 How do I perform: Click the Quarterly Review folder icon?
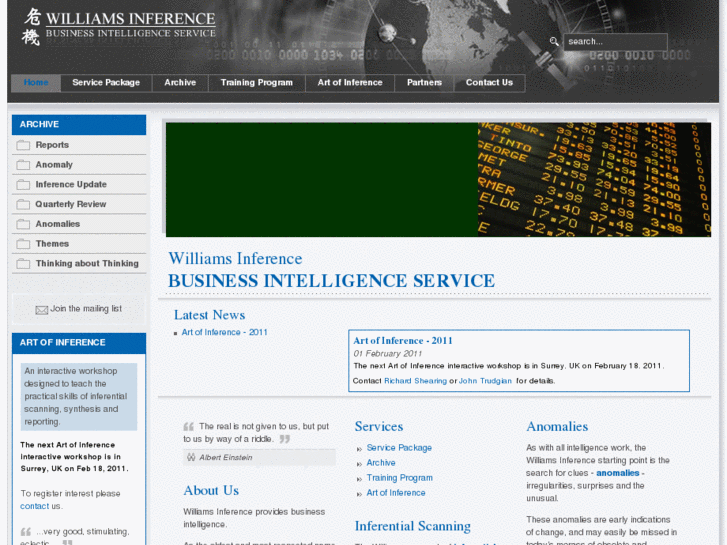click(x=23, y=205)
